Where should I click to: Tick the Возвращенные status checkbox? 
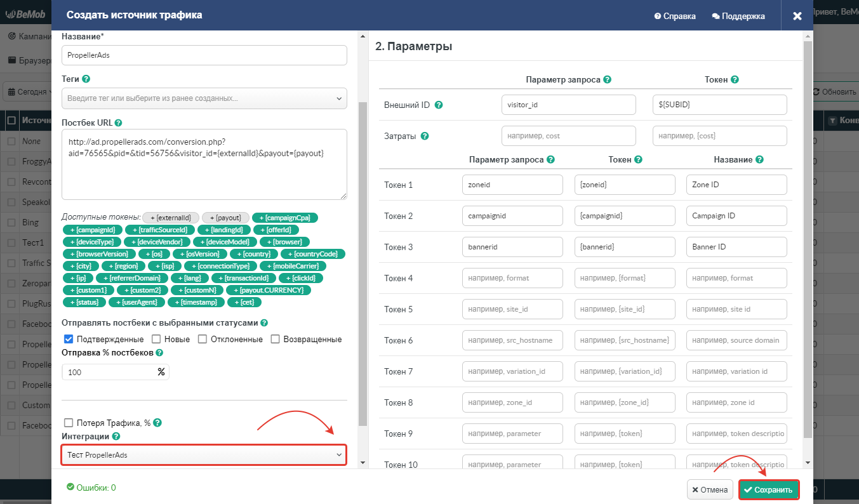point(276,339)
